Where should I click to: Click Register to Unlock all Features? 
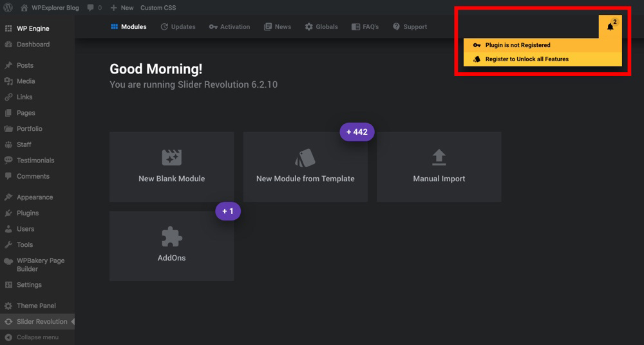(x=542, y=59)
